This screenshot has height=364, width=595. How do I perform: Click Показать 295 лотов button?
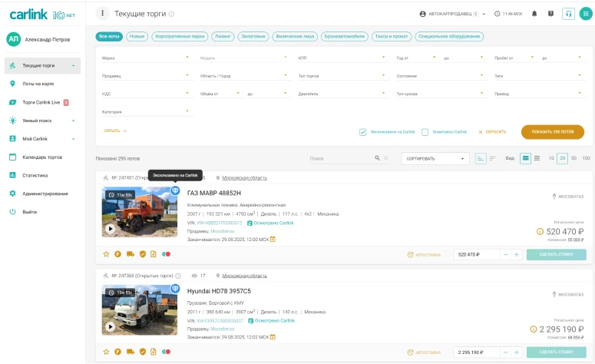click(552, 131)
